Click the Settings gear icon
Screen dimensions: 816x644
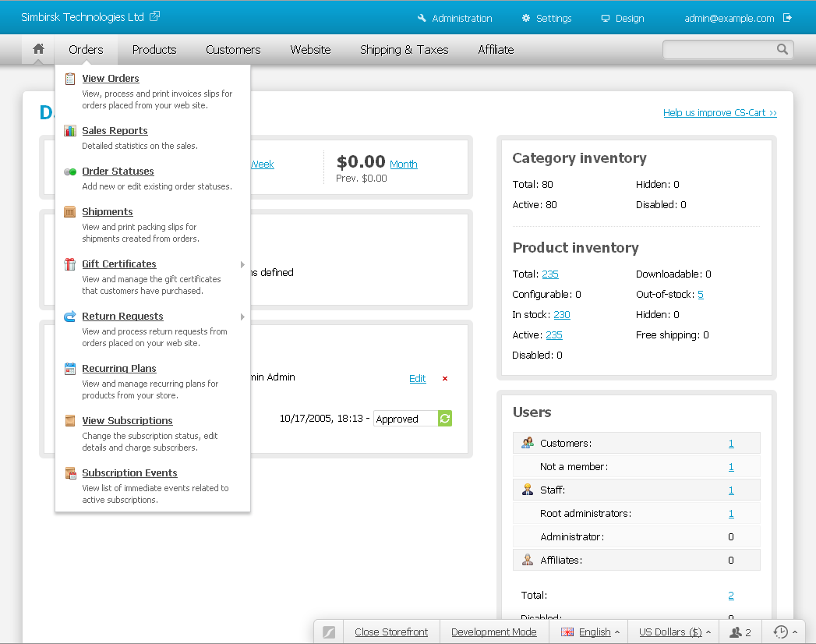click(526, 18)
